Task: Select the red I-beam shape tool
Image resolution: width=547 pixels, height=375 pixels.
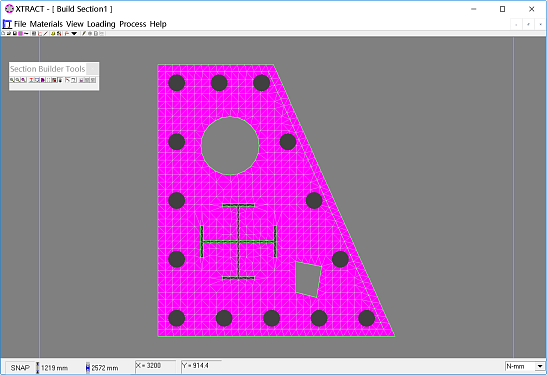Action: click(x=31, y=80)
